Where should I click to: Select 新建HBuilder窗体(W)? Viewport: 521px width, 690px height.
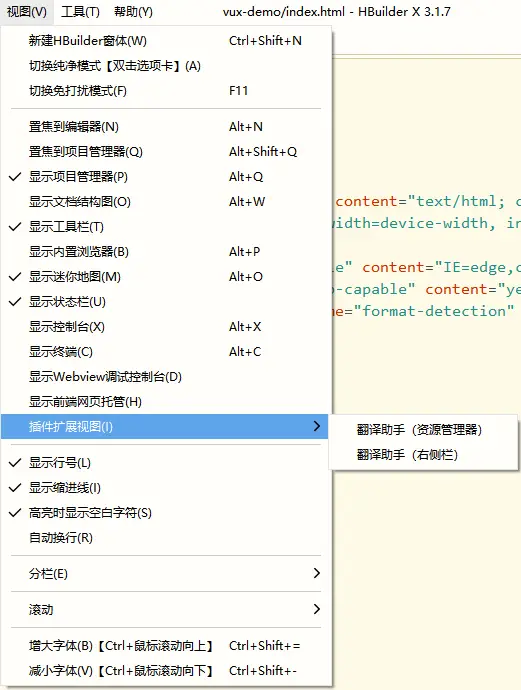pyautogui.click(x=165, y=41)
